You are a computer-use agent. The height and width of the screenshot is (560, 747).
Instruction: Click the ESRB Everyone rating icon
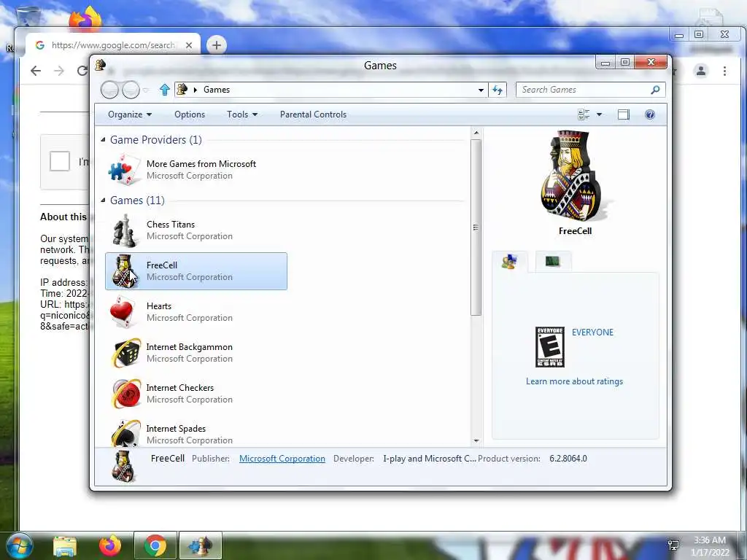click(550, 346)
